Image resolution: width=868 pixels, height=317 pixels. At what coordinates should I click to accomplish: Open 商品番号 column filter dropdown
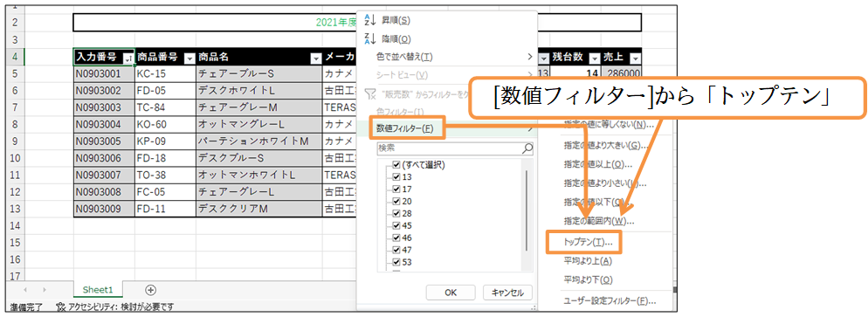[x=189, y=58]
